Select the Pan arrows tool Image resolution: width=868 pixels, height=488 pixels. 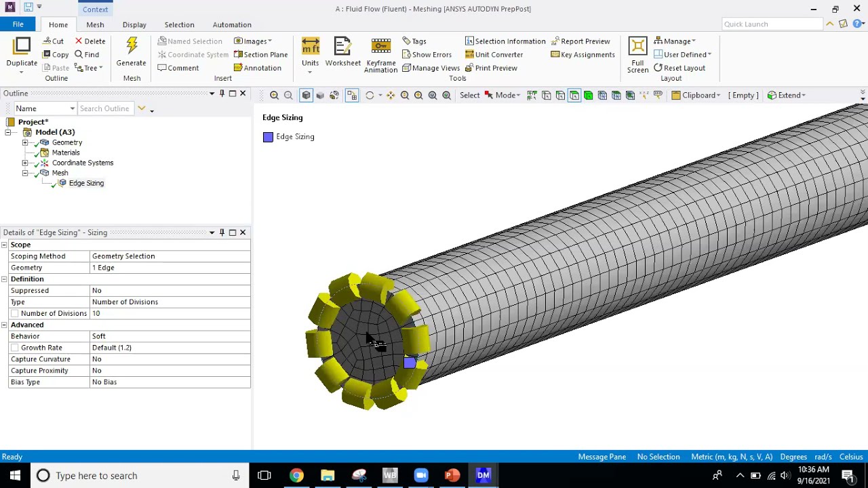click(391, 96)
